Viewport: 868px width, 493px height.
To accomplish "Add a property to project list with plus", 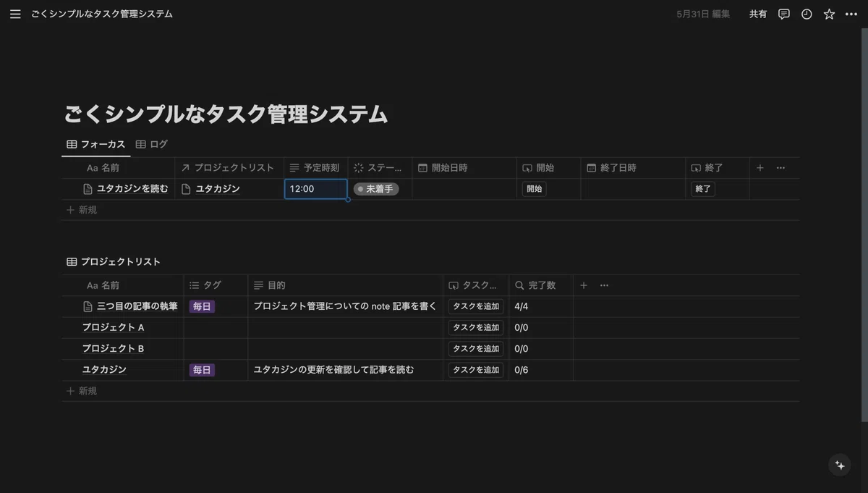I will (584, 285).
